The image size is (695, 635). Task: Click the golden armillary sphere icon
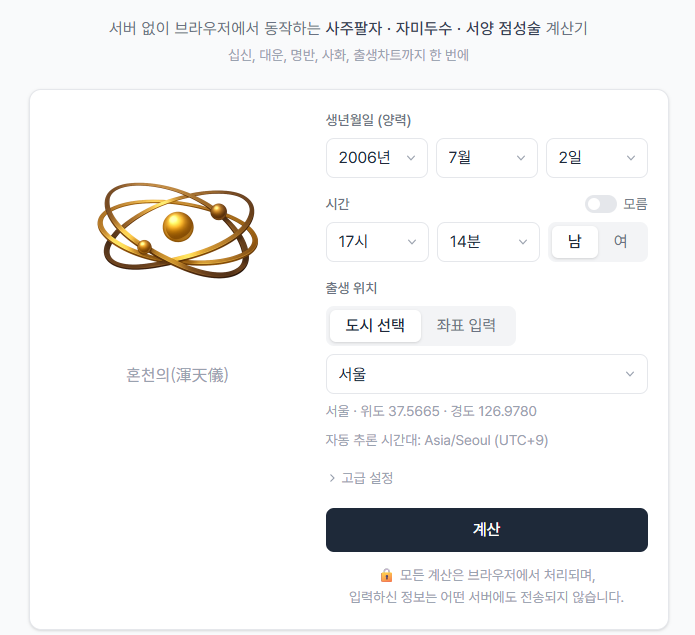(x=177, y=230)
